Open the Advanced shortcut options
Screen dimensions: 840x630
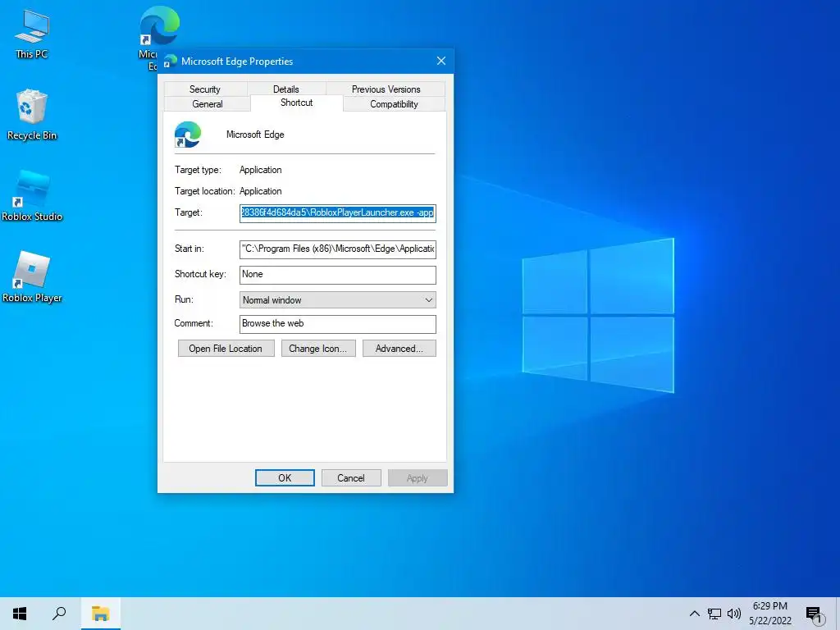[x=399, y=348]
